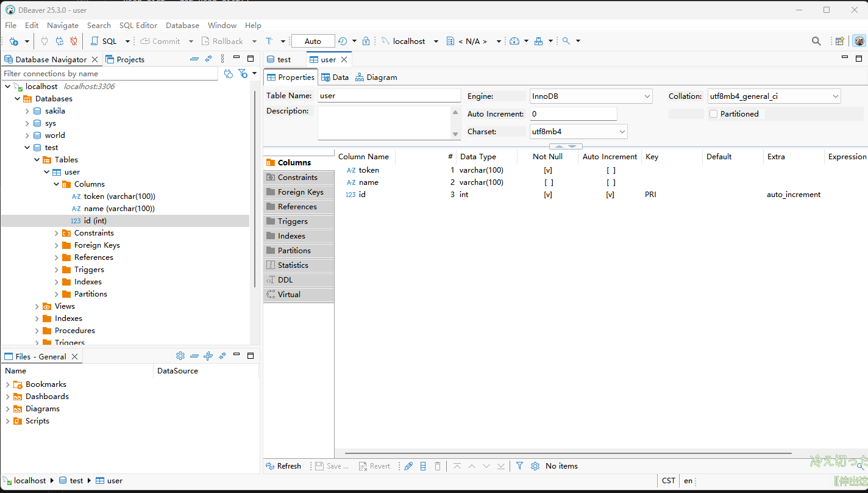Click the magnifier search icon at top right
The width and height of the screenshot is (868, 493).
click(x=816, y=41)
